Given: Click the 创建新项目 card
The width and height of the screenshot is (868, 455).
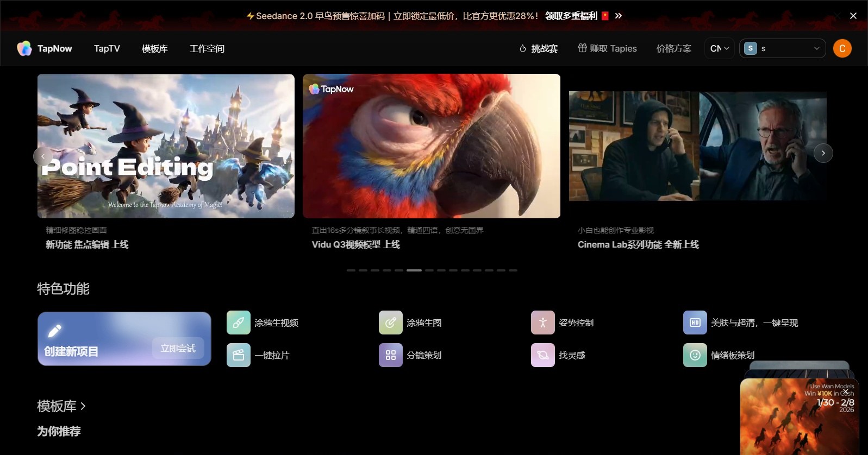Looking at the screenshot, I should (124, 339).
